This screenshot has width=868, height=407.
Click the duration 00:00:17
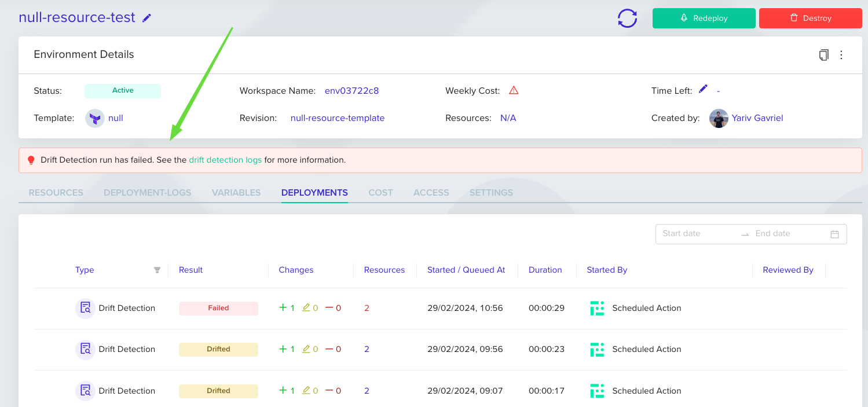[547, 391]
